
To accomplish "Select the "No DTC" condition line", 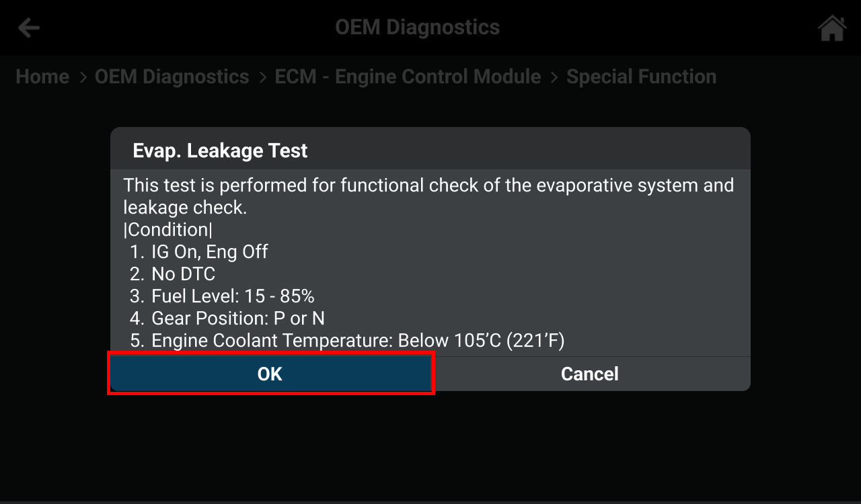I will (x=183, y=274).
